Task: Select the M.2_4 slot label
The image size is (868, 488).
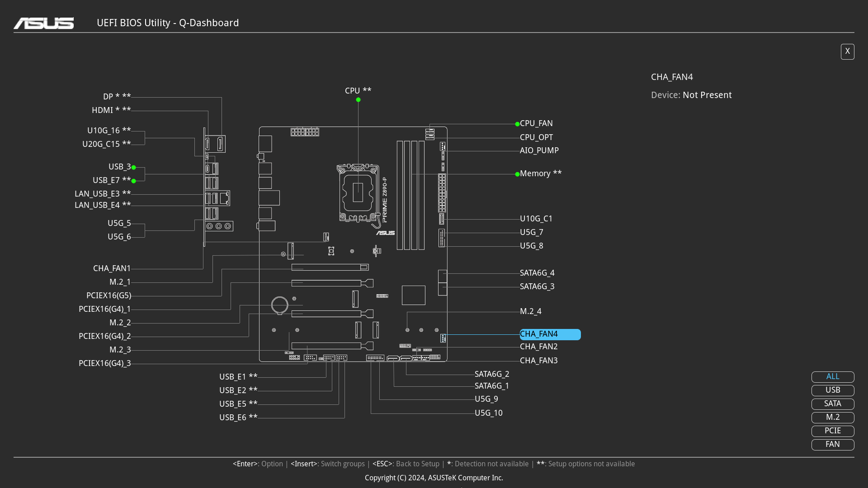Action: tap(531, 311)
